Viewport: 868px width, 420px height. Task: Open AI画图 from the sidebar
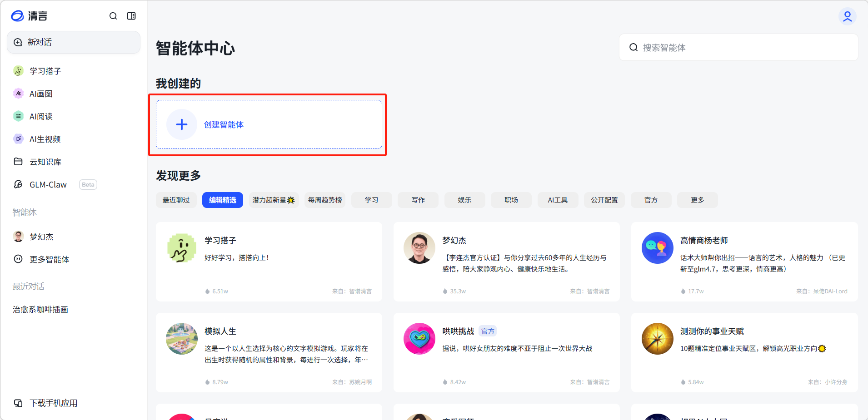[41, 94]
